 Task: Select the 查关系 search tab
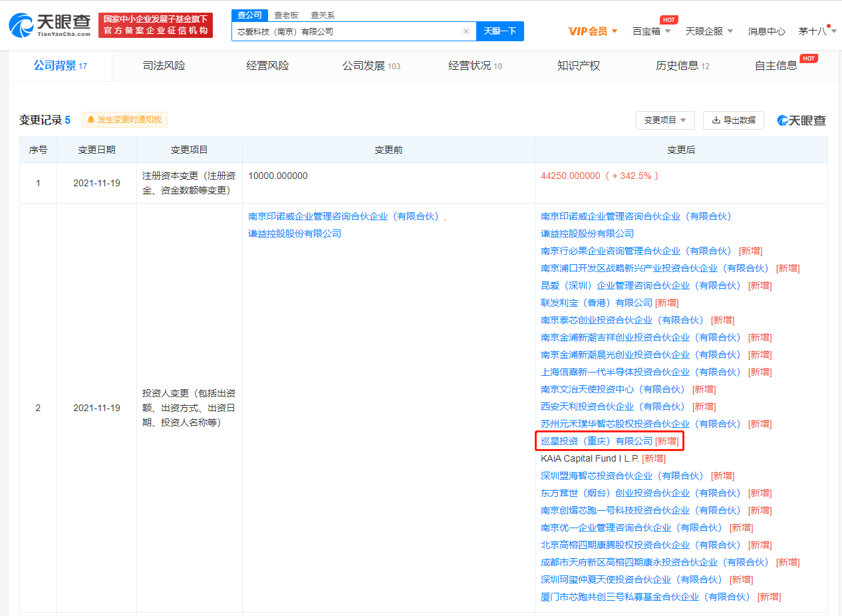point(323,15)
